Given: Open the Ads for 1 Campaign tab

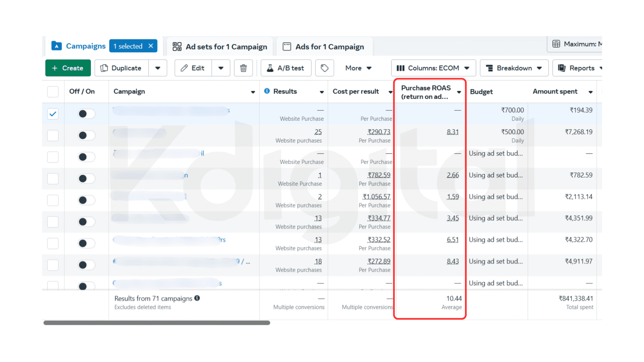Looking at the screenshot, I should click(324, 47).
